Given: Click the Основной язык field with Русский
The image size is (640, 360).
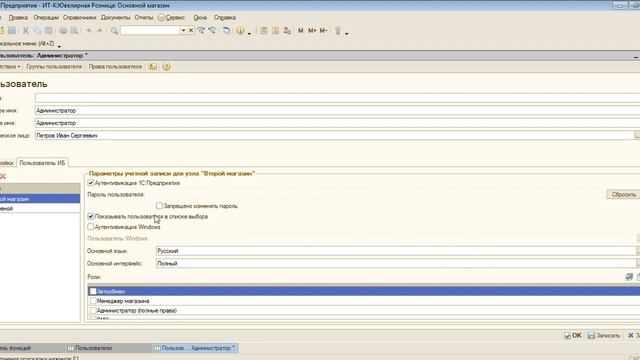Looking at the screenshot, I should coord(395,251).
